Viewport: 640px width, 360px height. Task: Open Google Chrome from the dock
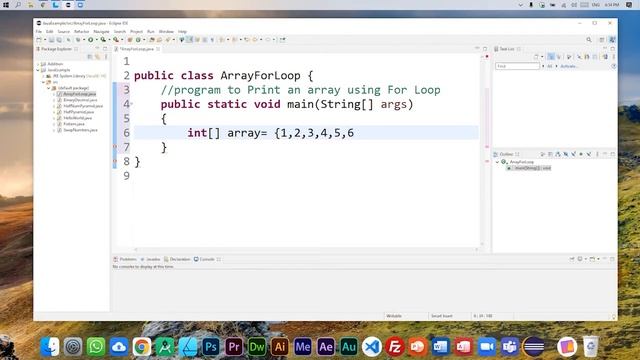click(x=142, y=347)
